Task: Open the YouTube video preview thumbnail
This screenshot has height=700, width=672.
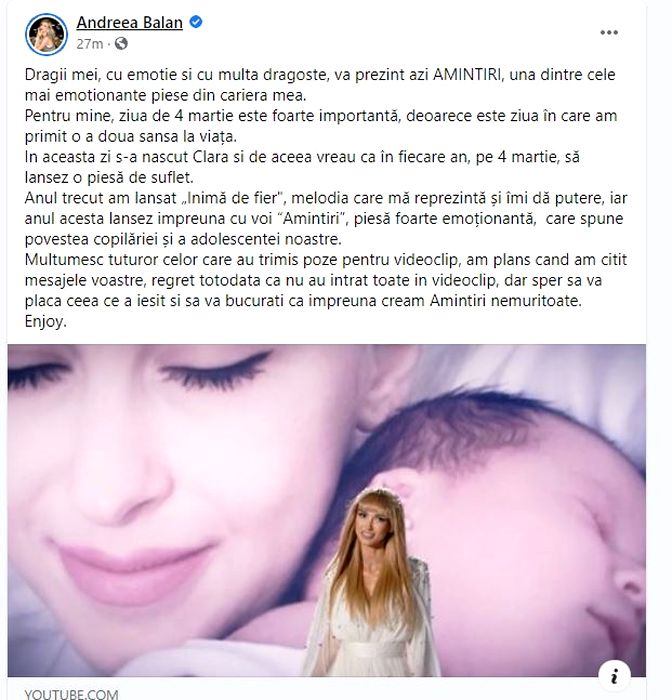Action: (326, 510)
